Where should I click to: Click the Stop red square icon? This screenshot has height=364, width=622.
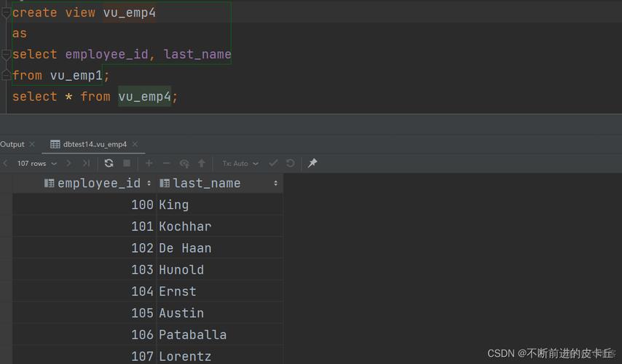(127, 163)
